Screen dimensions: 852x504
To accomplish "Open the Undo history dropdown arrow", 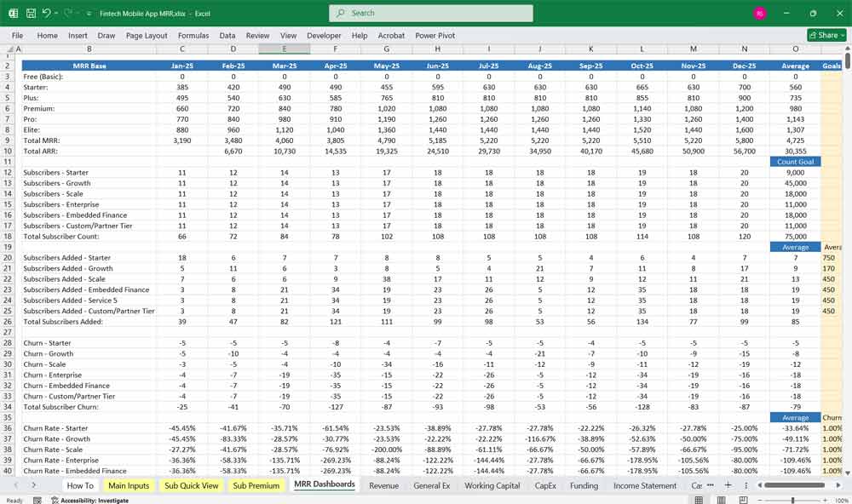I will 56,14.
